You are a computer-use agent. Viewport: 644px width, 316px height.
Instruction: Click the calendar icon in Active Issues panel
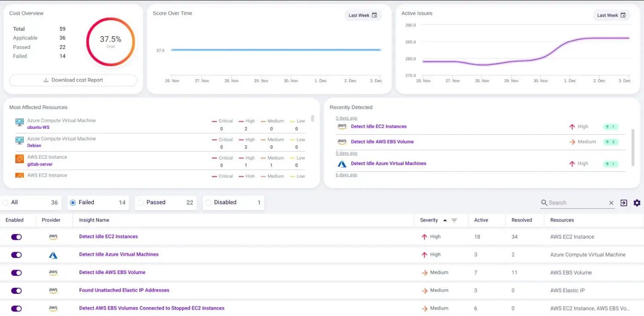pos(624,15)
